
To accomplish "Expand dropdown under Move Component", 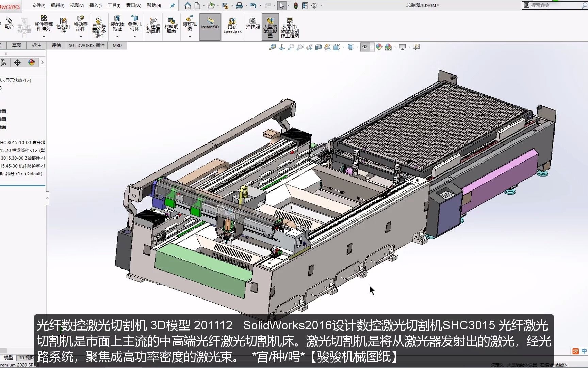I will tap(81, 37).
